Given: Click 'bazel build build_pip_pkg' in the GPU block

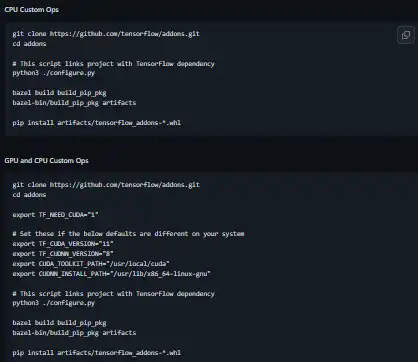Looking at the screenshot, I should (x=59, y=323).
